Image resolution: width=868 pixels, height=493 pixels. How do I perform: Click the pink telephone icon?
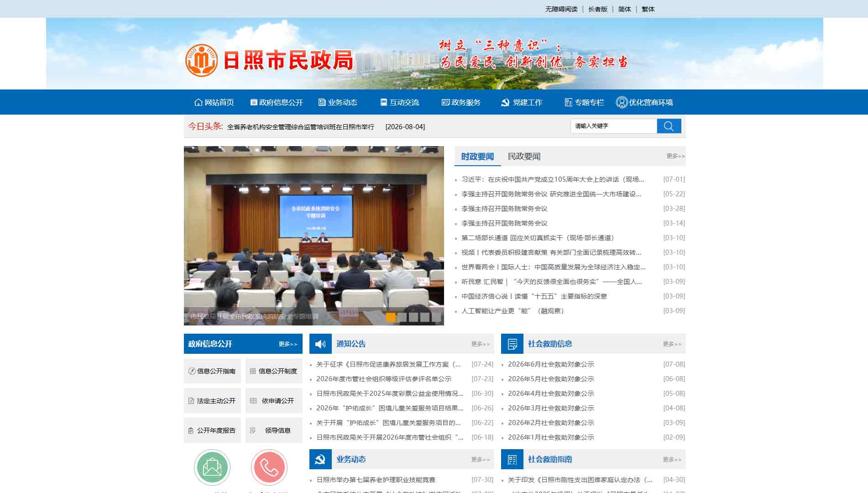tap(269, 467)
